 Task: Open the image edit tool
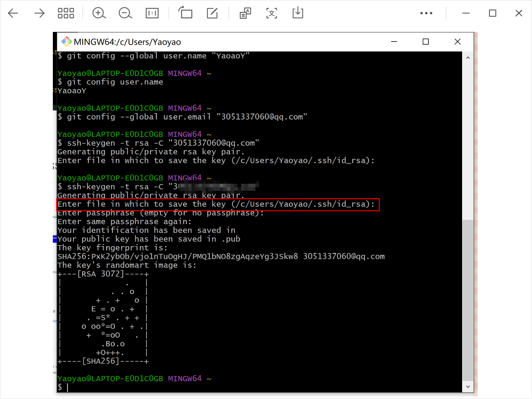(212, 13)
